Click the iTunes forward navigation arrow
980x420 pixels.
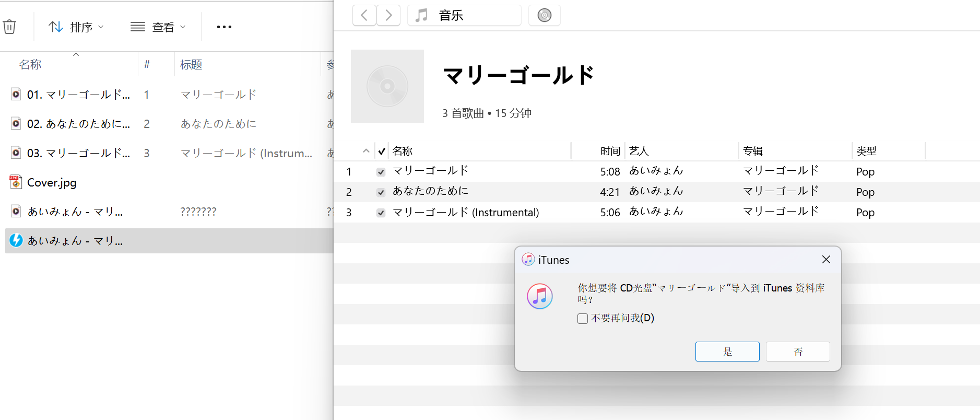coord(388,15)
